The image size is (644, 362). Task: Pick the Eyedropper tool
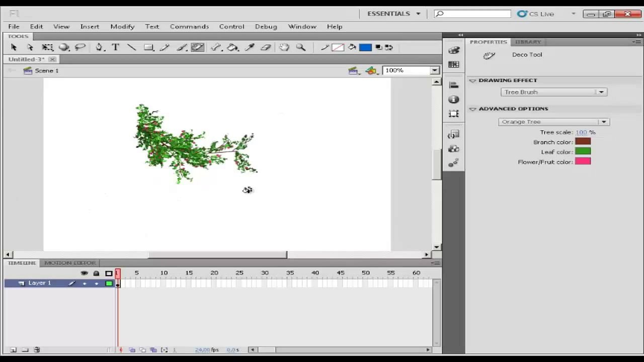point(250,47)
